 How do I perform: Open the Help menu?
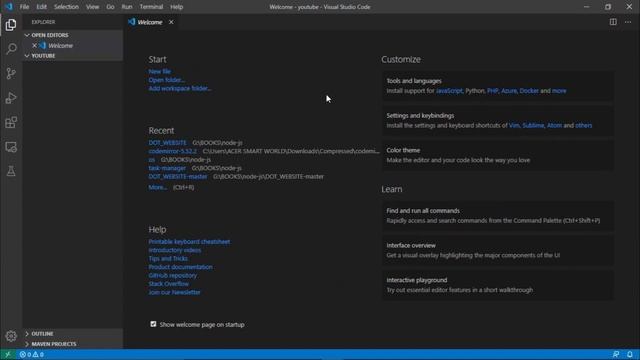[176, 7]
